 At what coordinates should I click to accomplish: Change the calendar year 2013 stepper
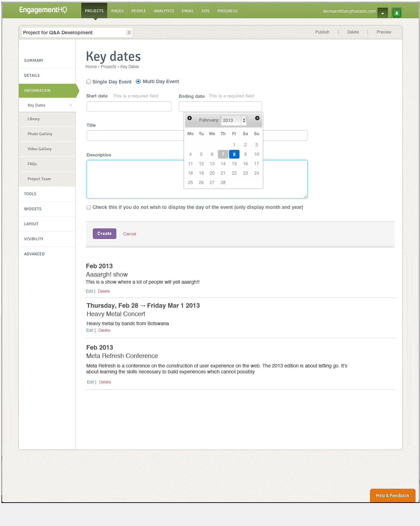244,120
